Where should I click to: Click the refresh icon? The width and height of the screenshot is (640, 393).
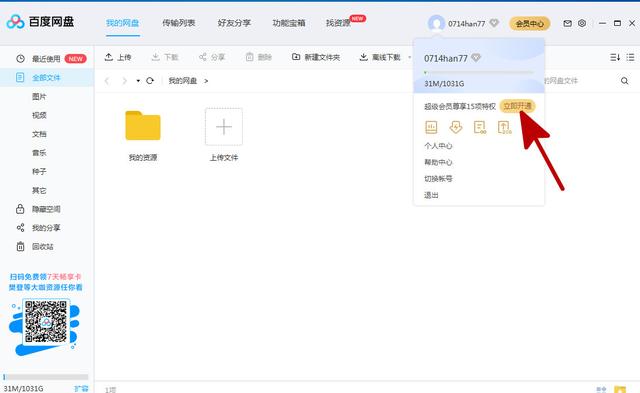[x=150, y=81]
